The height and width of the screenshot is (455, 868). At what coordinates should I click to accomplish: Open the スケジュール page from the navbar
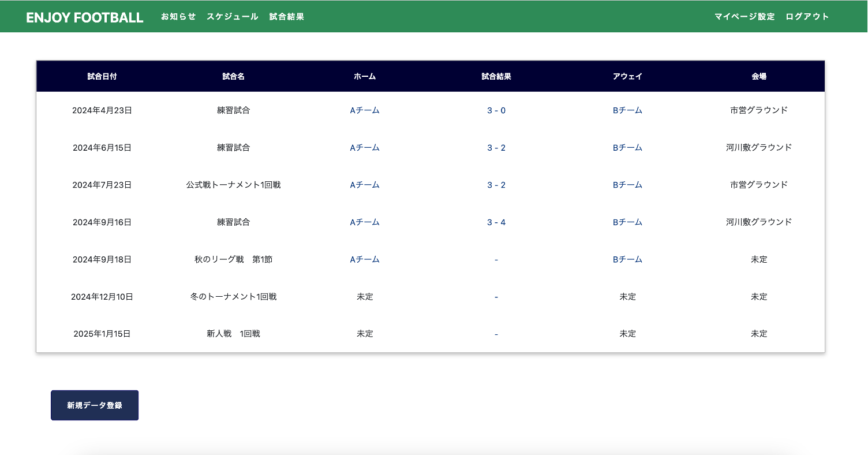(x=233, y=17)
